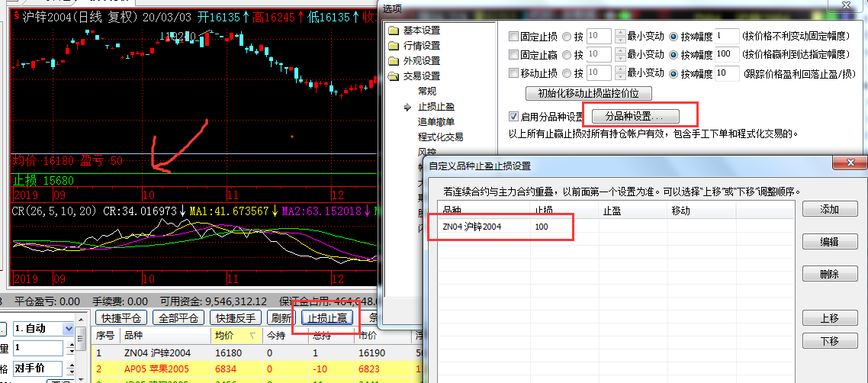Click the 外观设置 folder icon
This screenshot has width=868, height=383.
[x=394, y=61]
